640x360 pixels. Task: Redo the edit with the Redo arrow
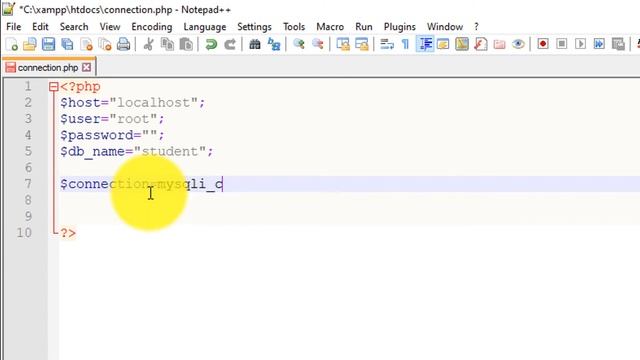[230, 44]
